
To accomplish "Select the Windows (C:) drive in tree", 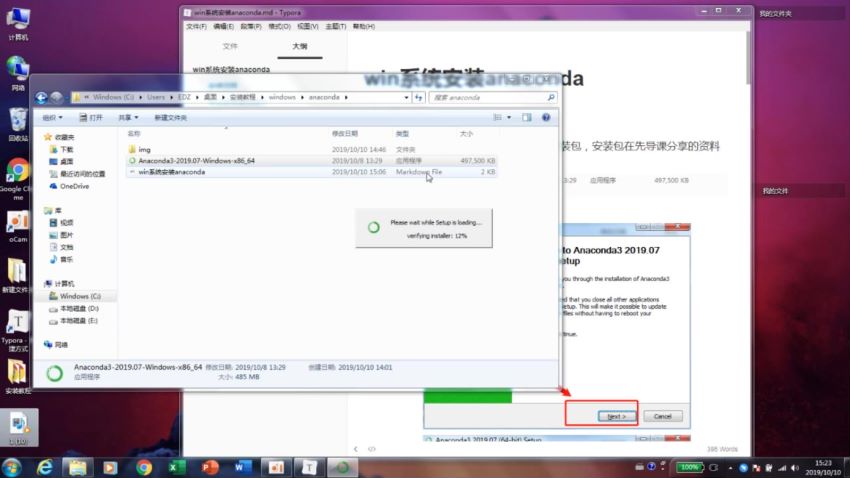I will coord(80,296).
